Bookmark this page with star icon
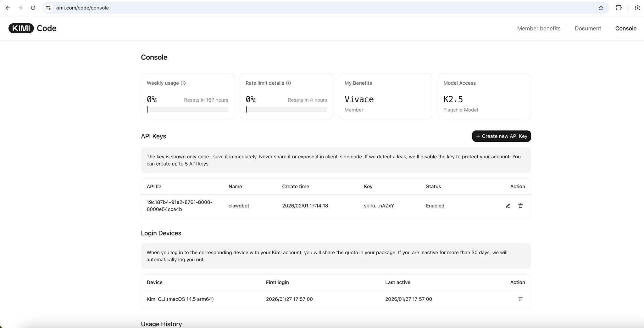 coord(601,8)
